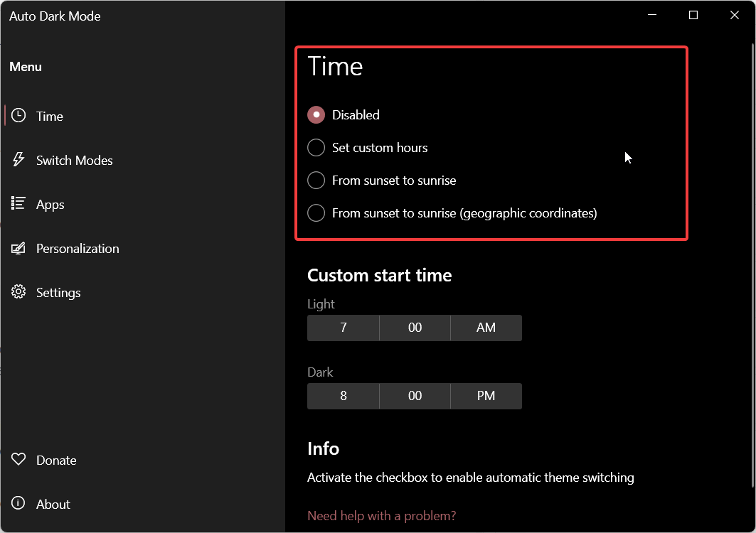Click the Settings gear icon

18,291
